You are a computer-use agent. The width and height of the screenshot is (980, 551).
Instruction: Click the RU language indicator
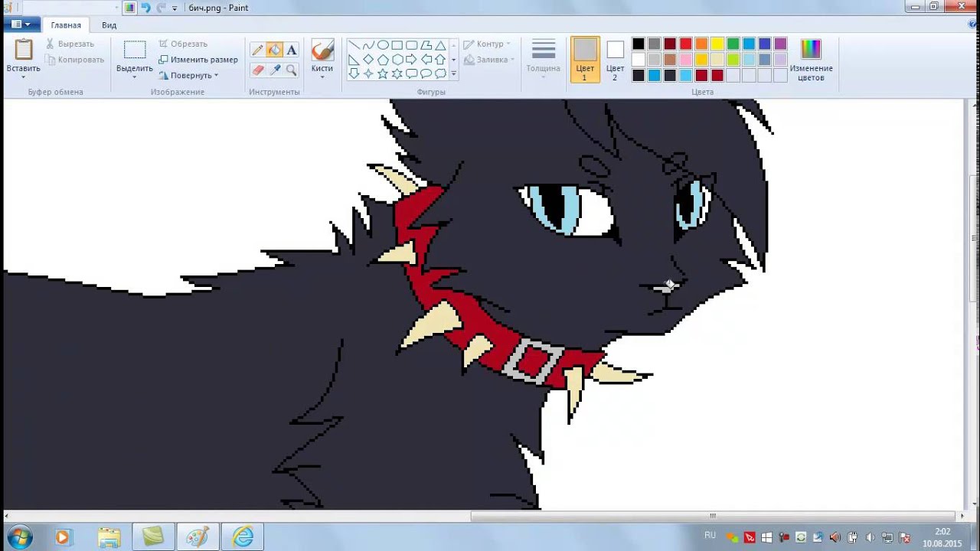(710, 536)
